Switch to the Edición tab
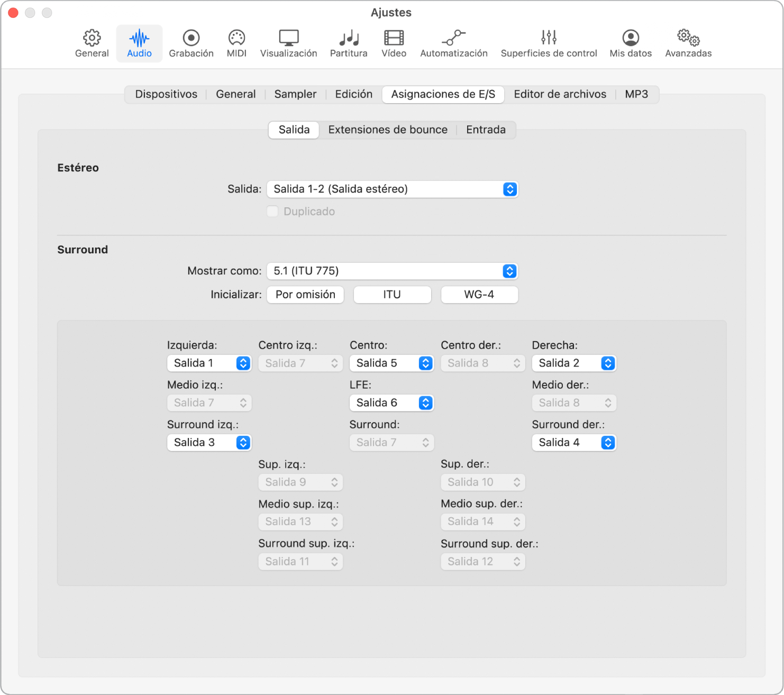 point(353,94)
